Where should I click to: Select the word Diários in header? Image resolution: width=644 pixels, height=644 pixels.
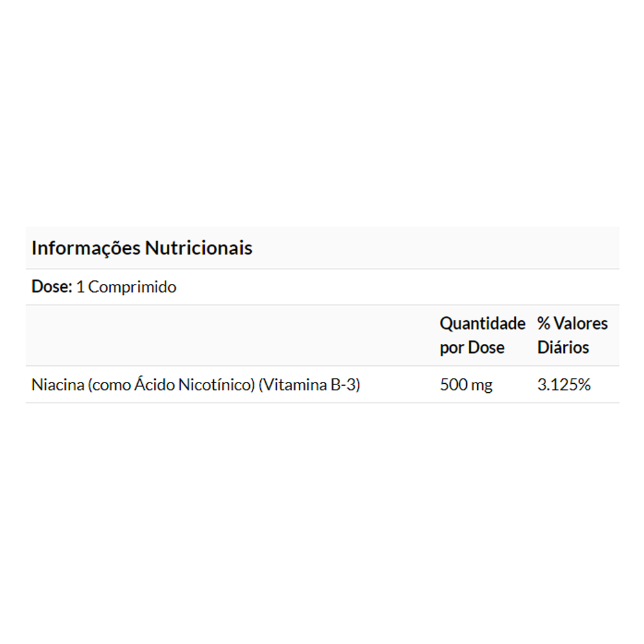pyautogui.click(x=563, y=348)
